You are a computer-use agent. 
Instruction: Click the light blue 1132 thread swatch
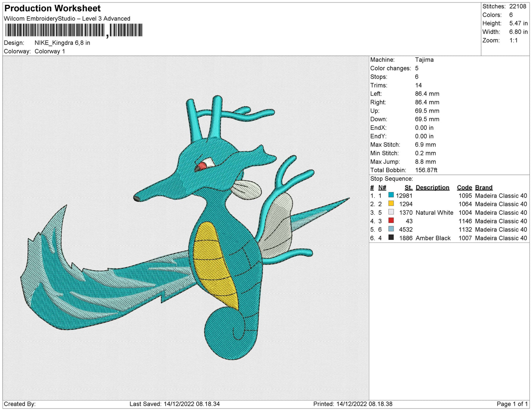[391, 229]
